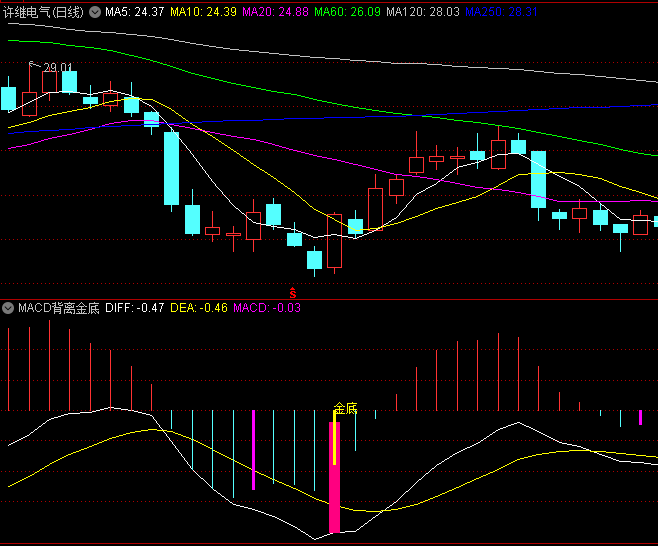
Task: Select the MA20: 24.88 label
Action: click(x=275, y=12)
